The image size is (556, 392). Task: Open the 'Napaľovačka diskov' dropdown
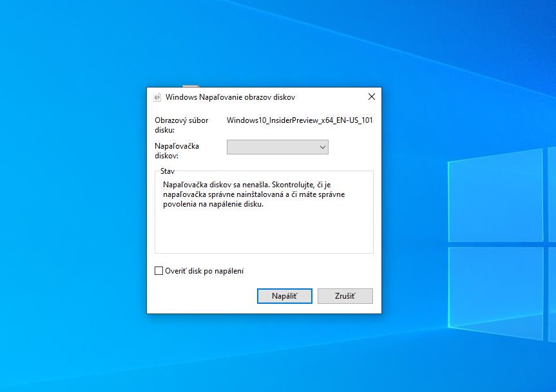point(278,147)
